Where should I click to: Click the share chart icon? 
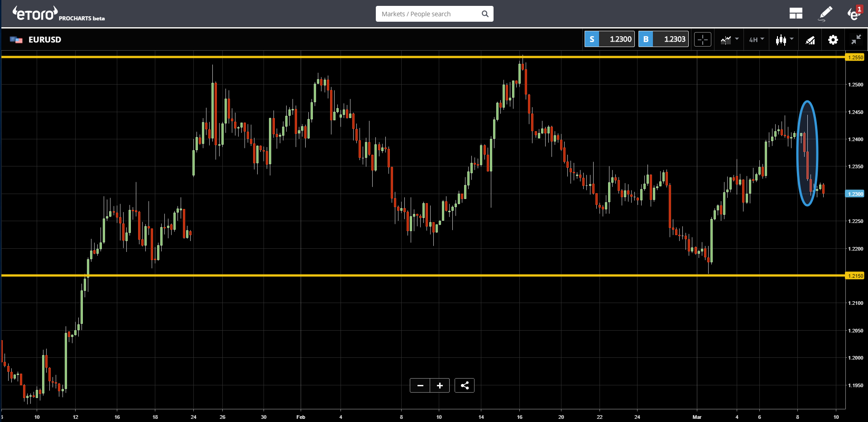465,385
